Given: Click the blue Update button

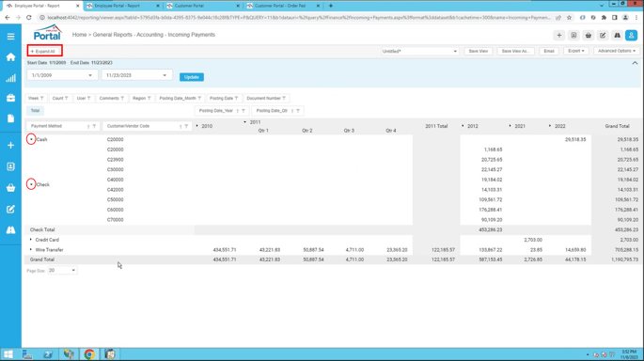Looking at the screenshot, I should click(192, 77).
